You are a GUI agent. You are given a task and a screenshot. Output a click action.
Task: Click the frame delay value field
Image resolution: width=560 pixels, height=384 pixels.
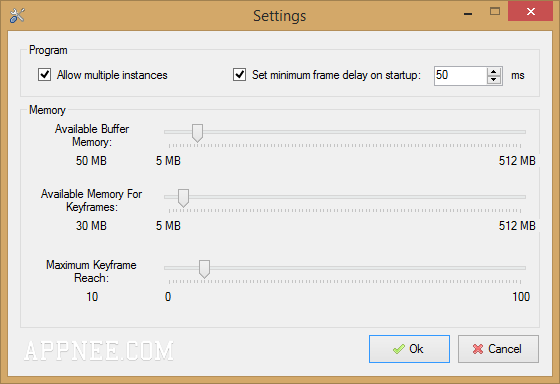460,76
